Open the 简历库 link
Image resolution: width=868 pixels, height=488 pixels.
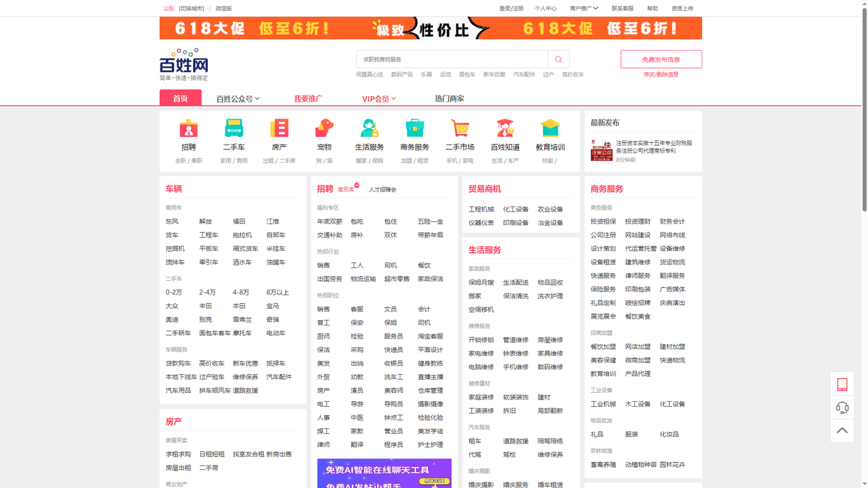pos(346,190)
